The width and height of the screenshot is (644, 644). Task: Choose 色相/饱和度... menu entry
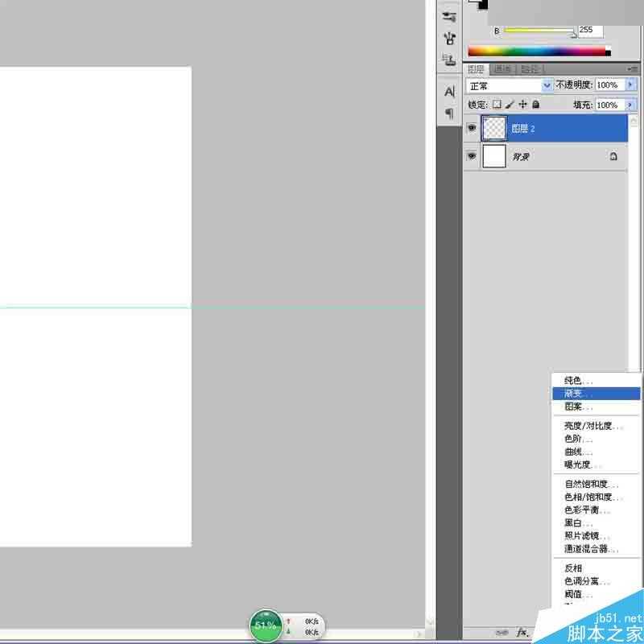(593, 497)
